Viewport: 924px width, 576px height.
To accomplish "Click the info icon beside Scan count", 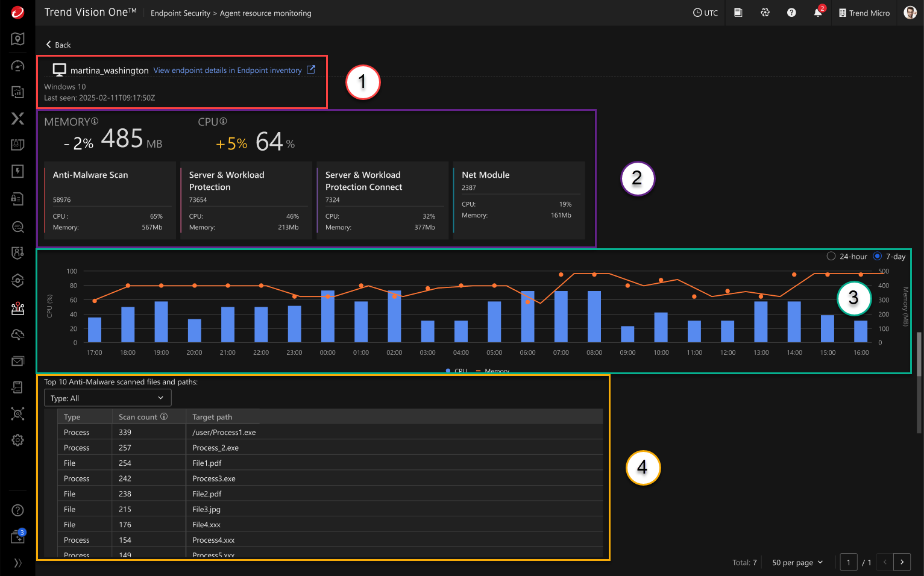I will coord(164,416).
